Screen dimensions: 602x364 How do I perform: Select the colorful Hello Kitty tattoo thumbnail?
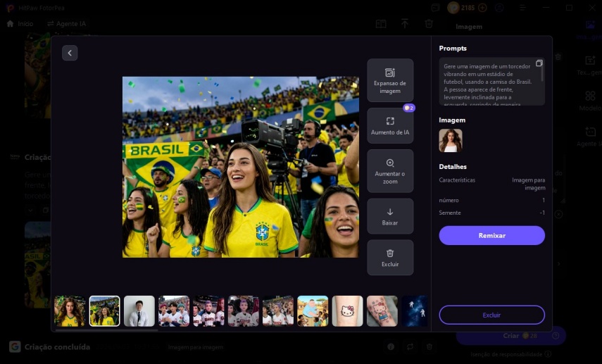382,311
